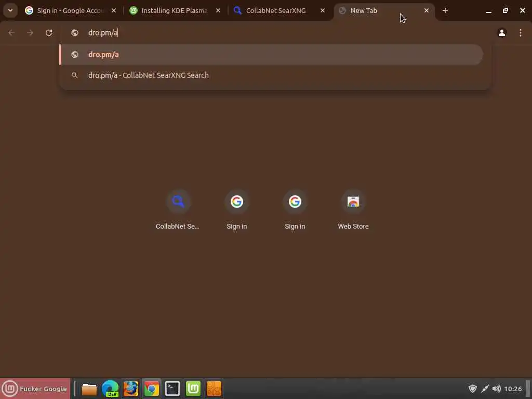Open the first Sign in shortcut tile

pos(236,209)
